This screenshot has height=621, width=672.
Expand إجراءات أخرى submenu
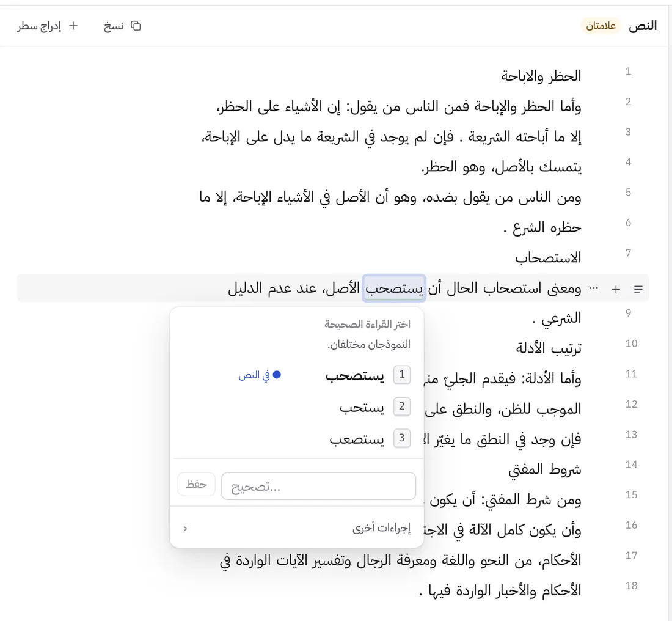(296, 528)
